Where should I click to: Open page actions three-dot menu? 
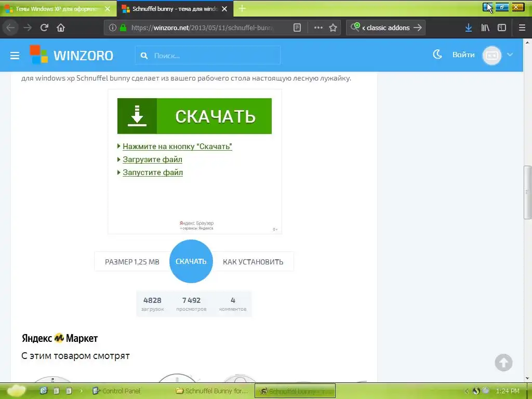point(318,28)
